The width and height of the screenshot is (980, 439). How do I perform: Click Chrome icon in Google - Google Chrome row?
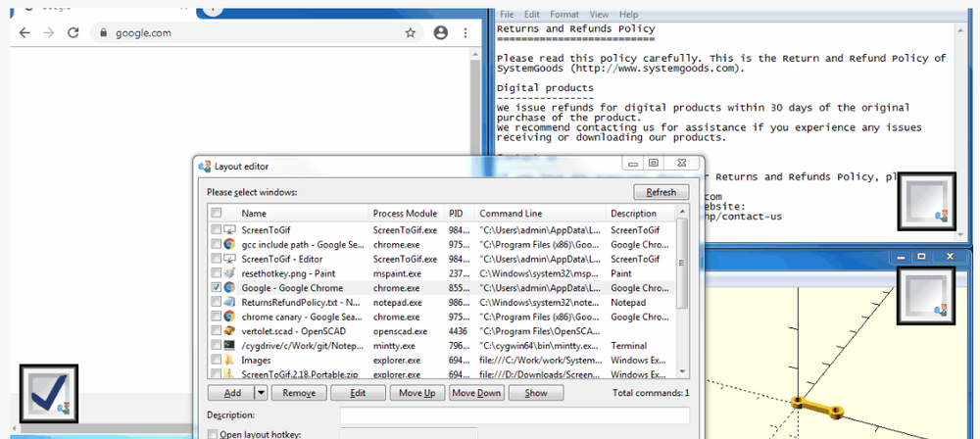click(x=229, y=288)
